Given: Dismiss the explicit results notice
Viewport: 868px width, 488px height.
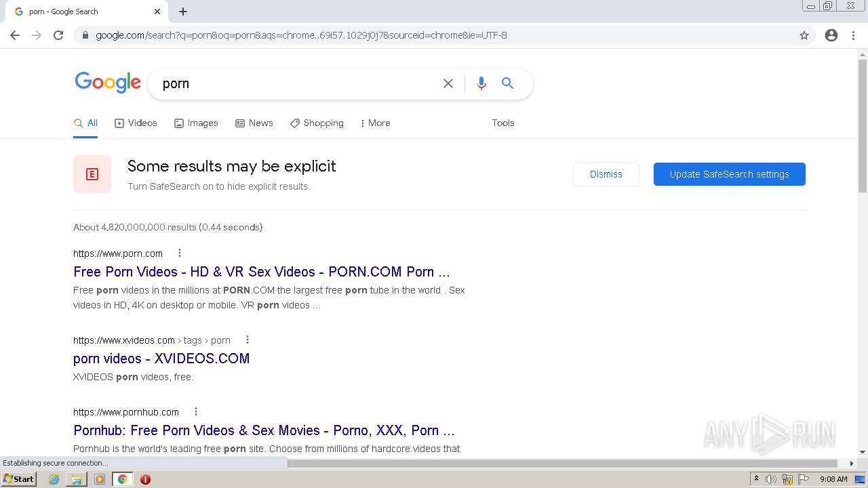Looking at the screenshot, I should (606, 174).
